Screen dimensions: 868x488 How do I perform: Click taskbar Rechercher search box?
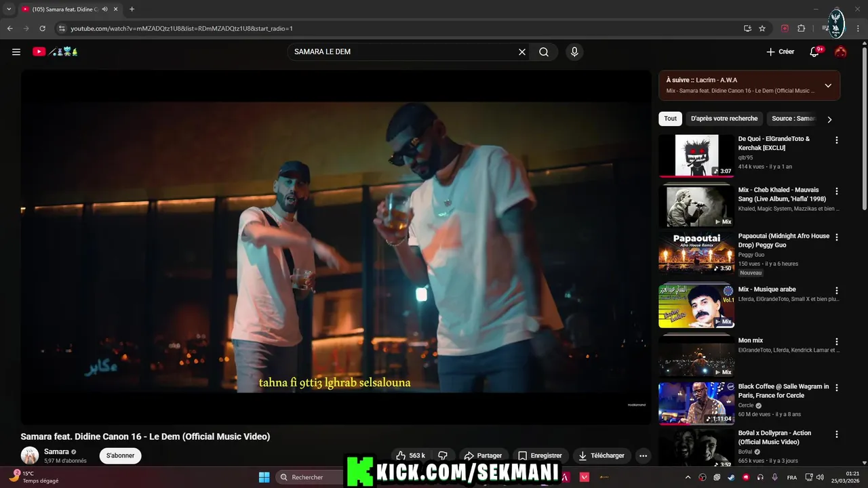coord(310,477)
